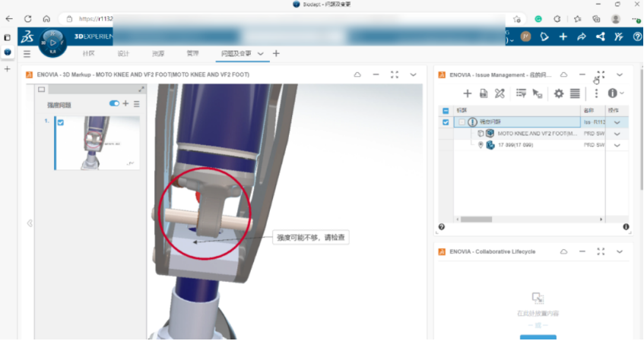Select the 问题及变更 dashboard tab
Viewport: 644px width, 341px height.
[x=236, y=54]
